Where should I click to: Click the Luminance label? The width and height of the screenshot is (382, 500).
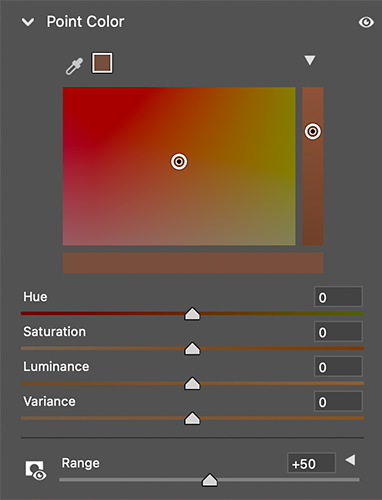56,367
